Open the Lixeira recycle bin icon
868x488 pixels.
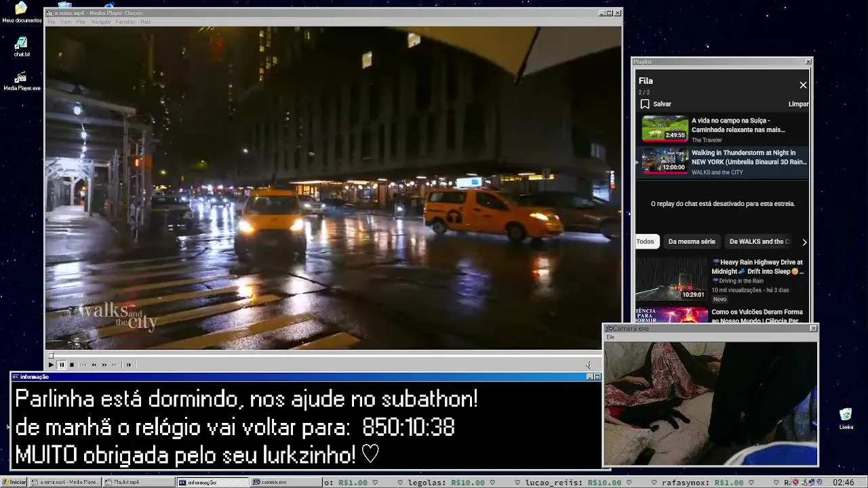point(846,419)
